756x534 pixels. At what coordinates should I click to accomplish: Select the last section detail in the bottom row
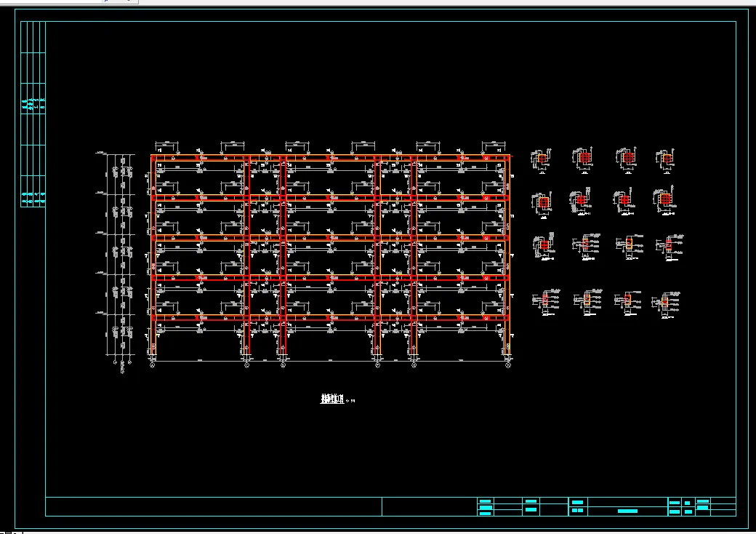click(x=665, y=305)
